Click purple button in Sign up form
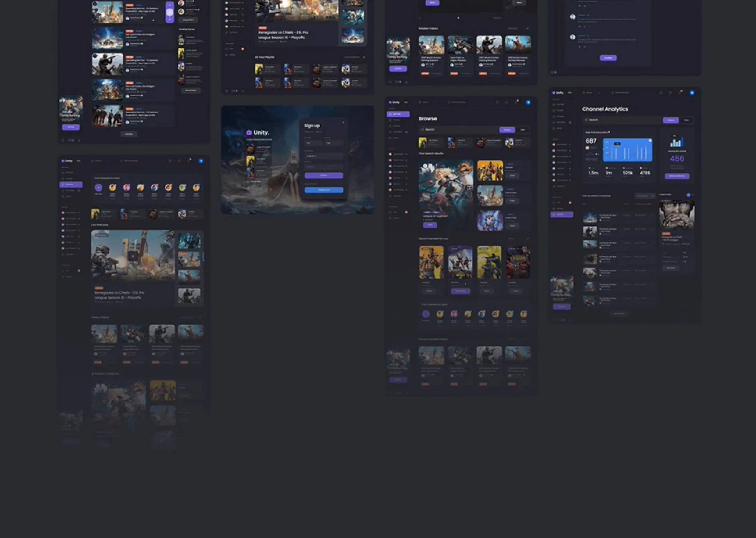The image size is (756, 538). pyautogui.click(x=323, y=176)
